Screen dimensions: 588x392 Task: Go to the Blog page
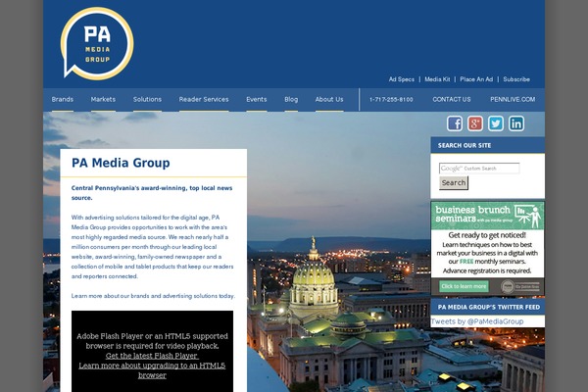coord(291,99)
